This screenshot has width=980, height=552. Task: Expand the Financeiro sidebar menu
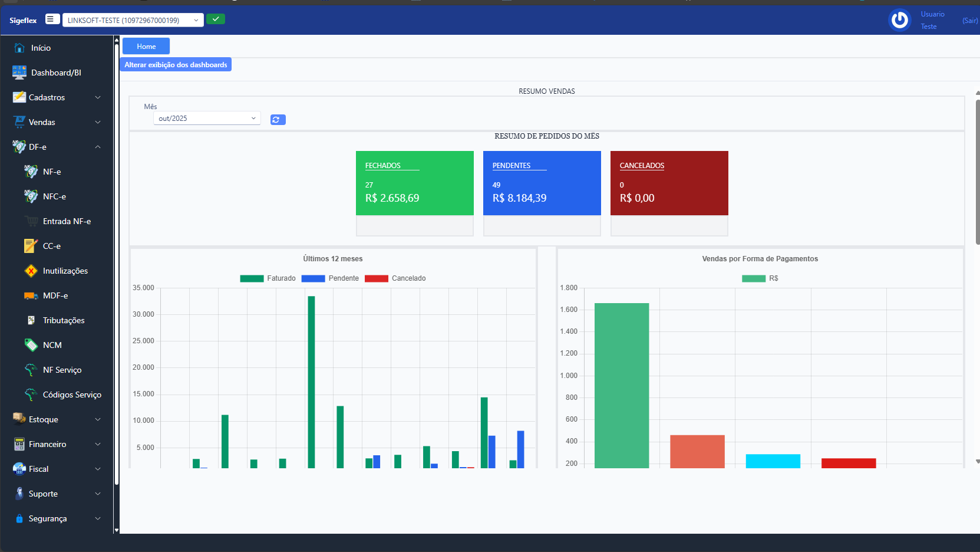click(x=57, y=444)
